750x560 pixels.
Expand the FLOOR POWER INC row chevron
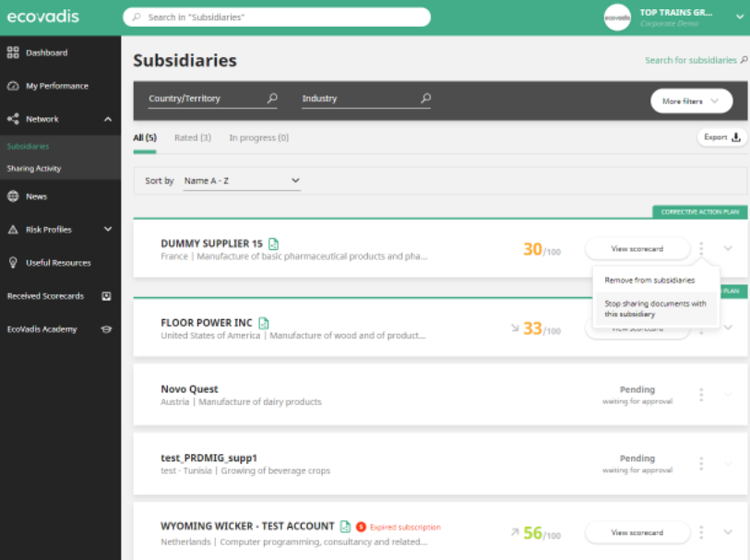[x=728, y=328]
